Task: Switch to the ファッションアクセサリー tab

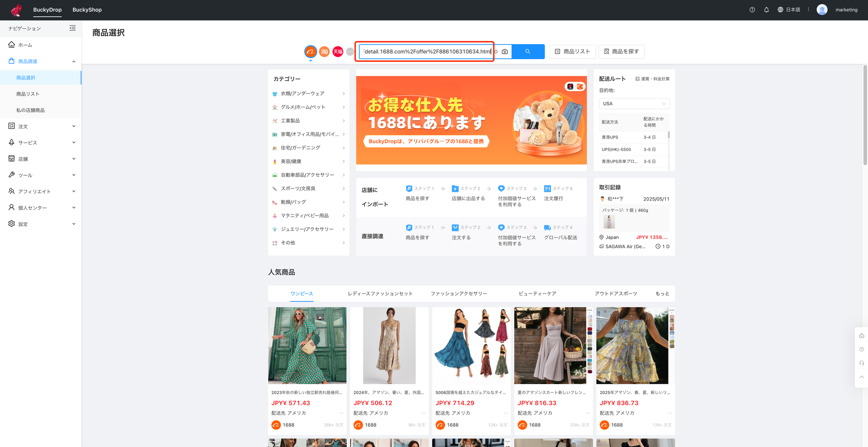Action: point(459,294)
